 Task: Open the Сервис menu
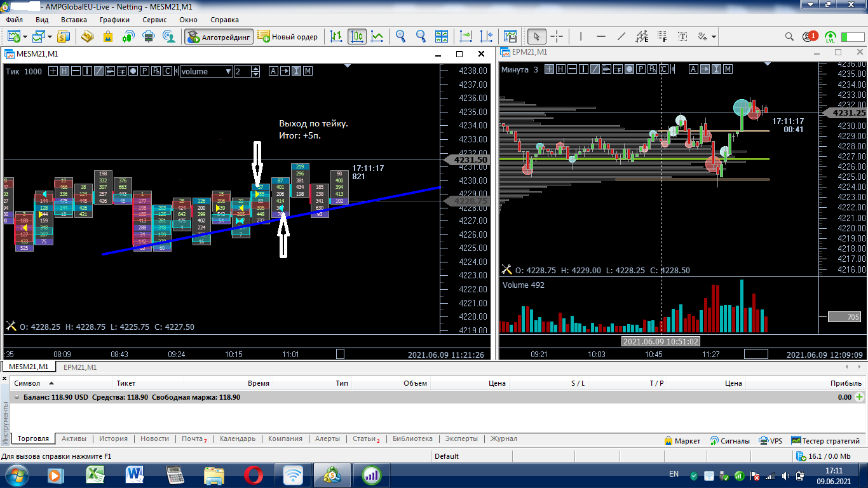coord(154,20)
